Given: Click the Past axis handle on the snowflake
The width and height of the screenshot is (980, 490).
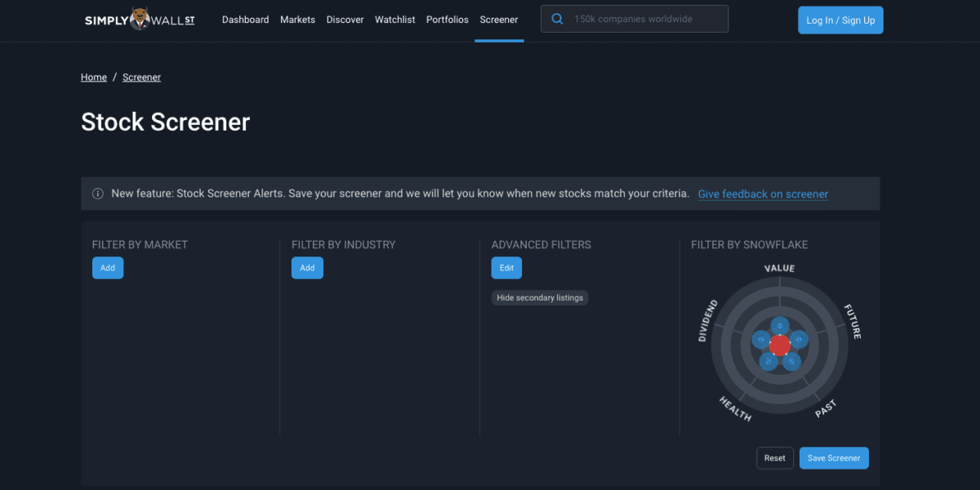Looking at the screenshot, I should [x=791, y=360].
